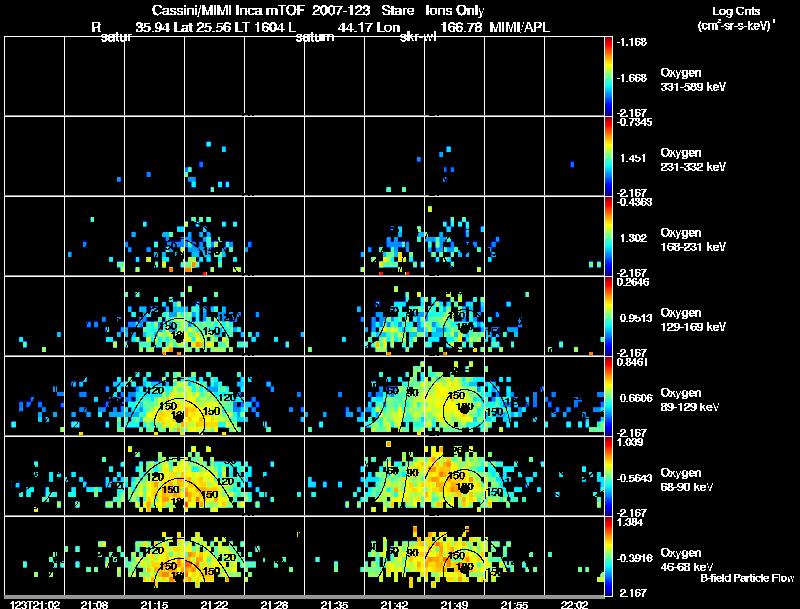Click the '0.6606' colorbar value
Image resolution: width=800 pixels, height=609 pixels.
(635, 398)
